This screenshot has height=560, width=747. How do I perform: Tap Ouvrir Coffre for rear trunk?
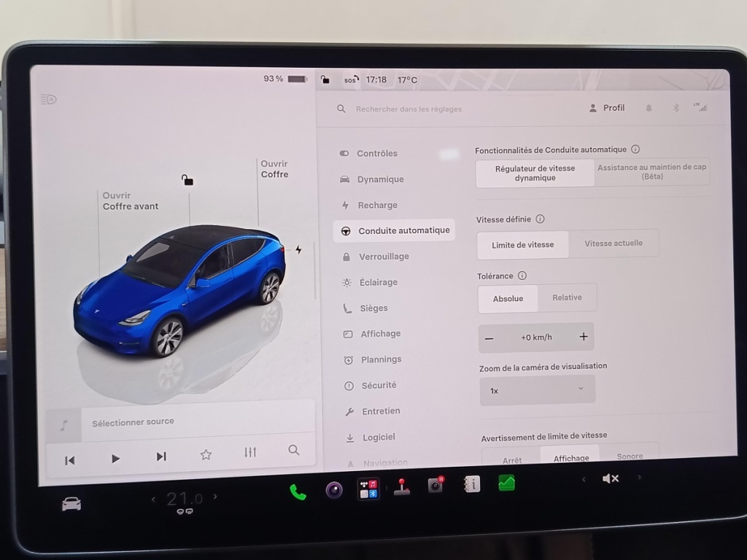coord(274,169)
